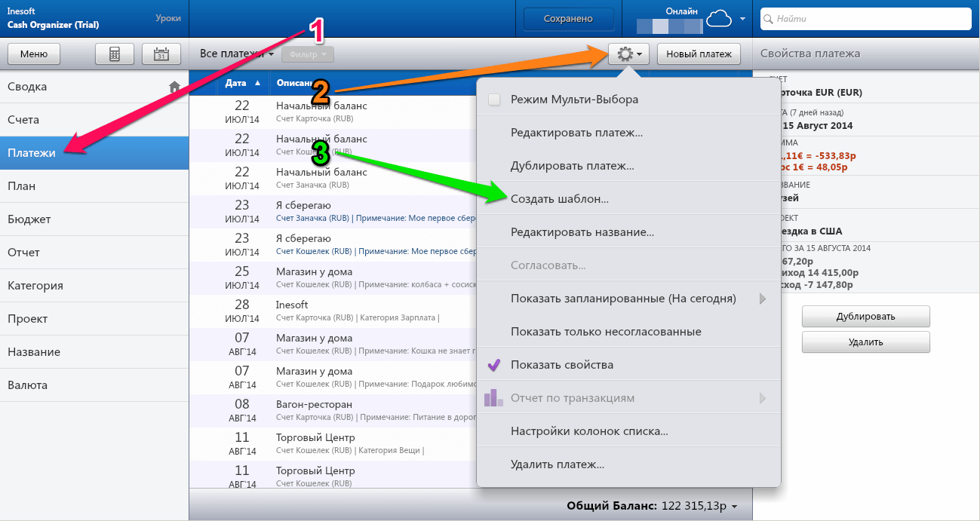Click the Согласовать... menu entry
980x521 pixels.
click(x=629, y=265)
